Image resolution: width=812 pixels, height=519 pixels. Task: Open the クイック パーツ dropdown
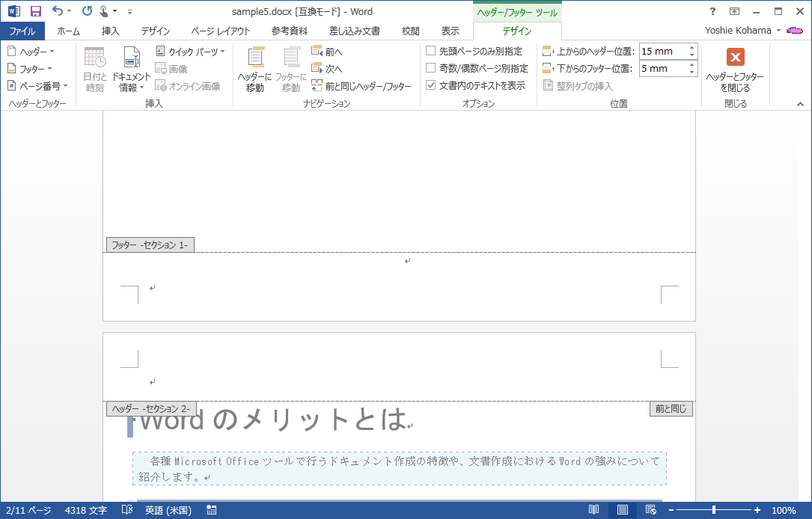191,52
